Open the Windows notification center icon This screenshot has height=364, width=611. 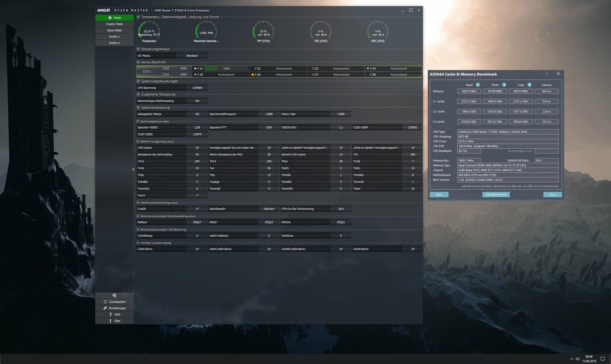[603, 359]
